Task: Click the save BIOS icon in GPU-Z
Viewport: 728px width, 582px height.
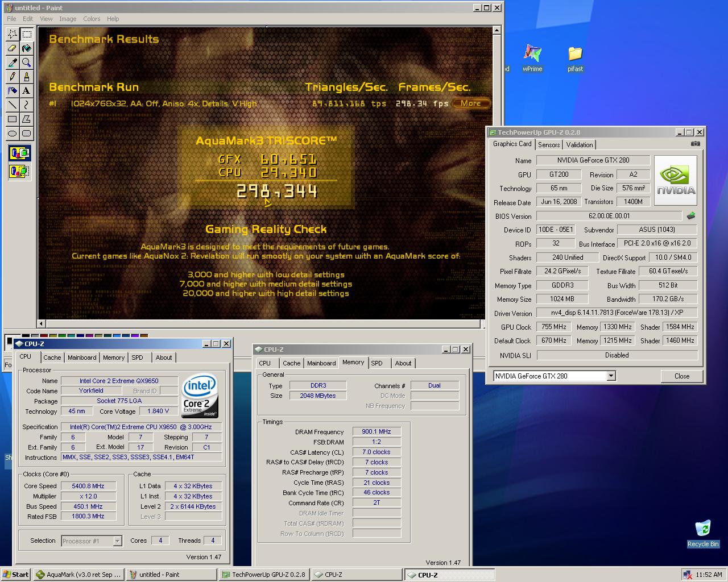Action: pyautogui.click(x=691, y=216)
